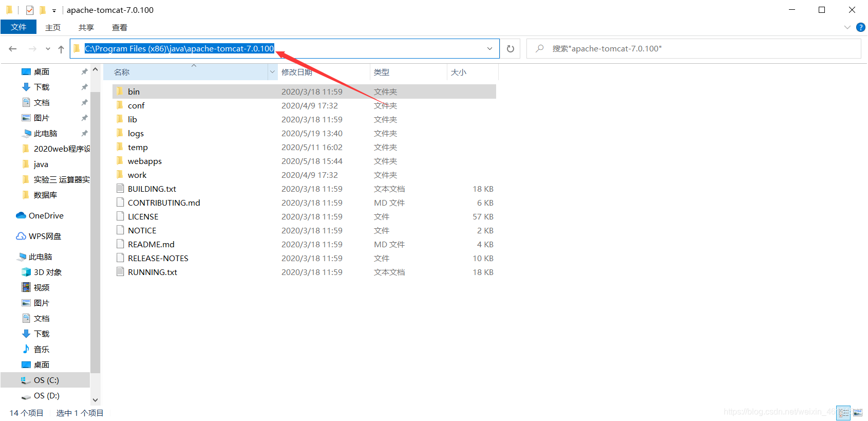Open WPS网盘 in the navigation pane
The image size is (868, 421).
pos(46,236)
